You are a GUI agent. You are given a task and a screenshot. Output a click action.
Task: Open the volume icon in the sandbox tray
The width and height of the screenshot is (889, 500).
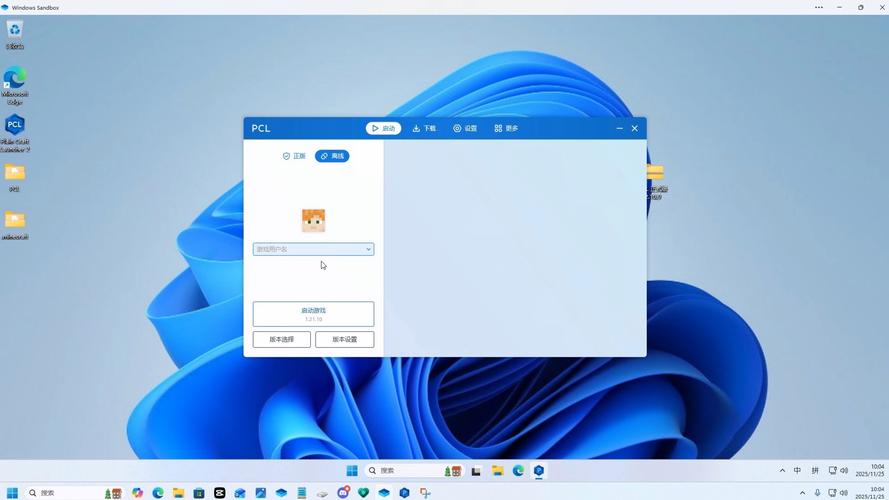844,471
